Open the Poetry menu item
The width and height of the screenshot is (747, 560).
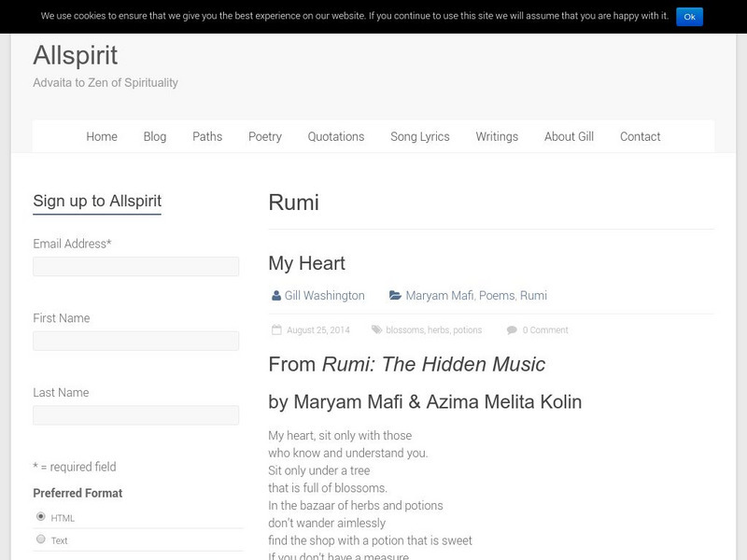(265, 136)
